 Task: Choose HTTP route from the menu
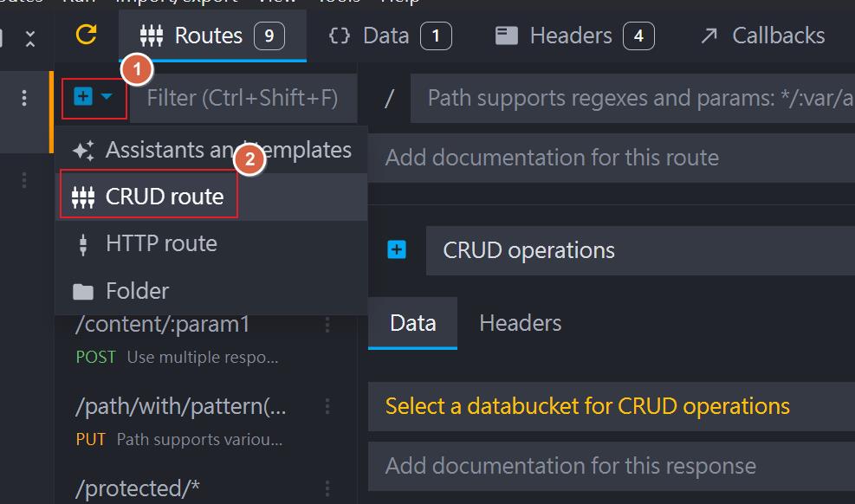[211, 243]
